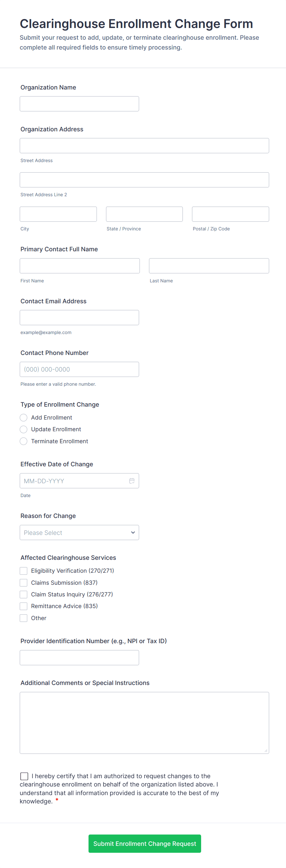This screenshot has width=286, height=868.
Task: Open the Effective Date calendar picker icon
Action: (132, 480)
